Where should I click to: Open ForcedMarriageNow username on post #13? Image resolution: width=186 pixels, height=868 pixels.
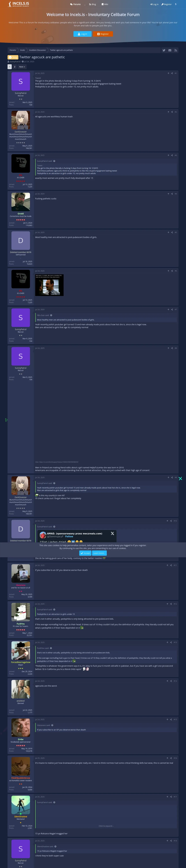pyautogui.click(x=21, y=662)
